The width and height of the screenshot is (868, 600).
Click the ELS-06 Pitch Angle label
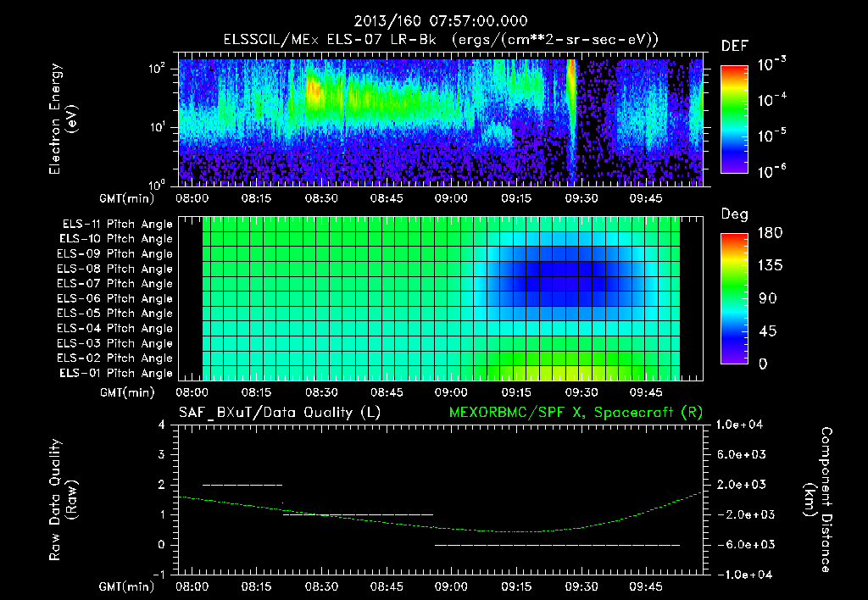(114, 298)
